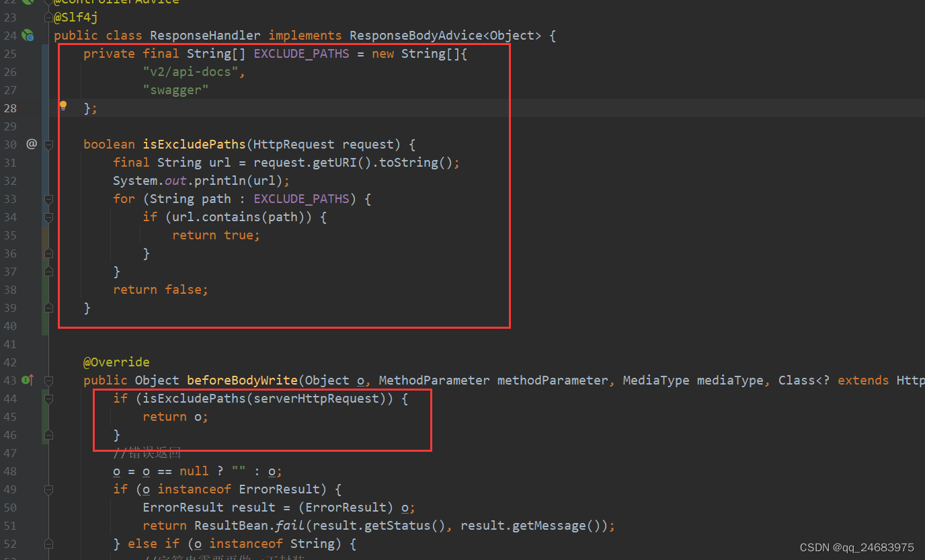Click line number 38 in the gutter

(x=10, y=290)
